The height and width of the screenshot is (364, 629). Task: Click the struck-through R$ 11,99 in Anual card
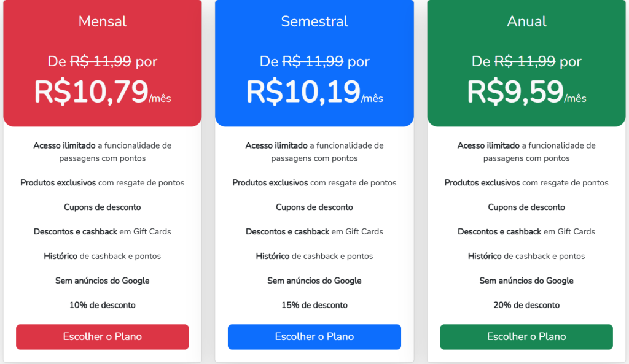525,61
